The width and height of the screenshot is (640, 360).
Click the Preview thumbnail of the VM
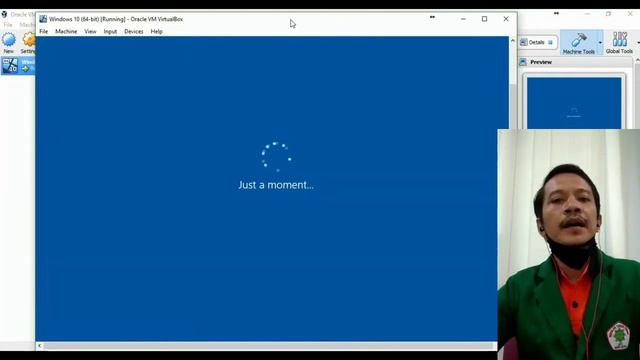click(x=574, y=103)
